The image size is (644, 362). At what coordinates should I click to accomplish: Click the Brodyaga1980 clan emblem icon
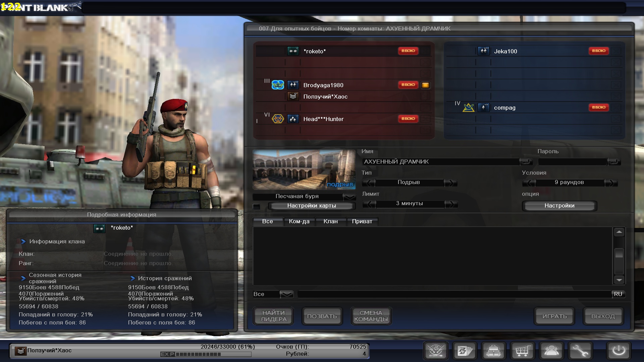(278, 85)
